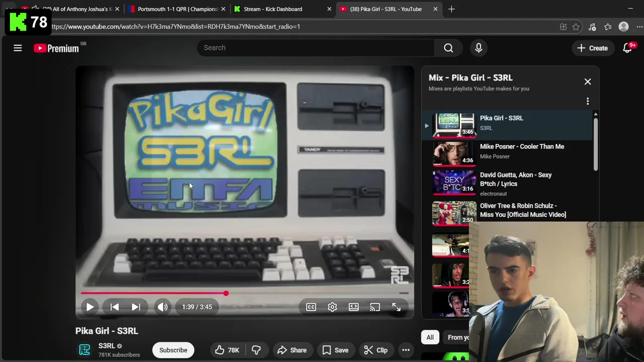Click the David Guetta 3:16 thumbnail
This screenshot has height=362, width=644.
coord(454,183)
